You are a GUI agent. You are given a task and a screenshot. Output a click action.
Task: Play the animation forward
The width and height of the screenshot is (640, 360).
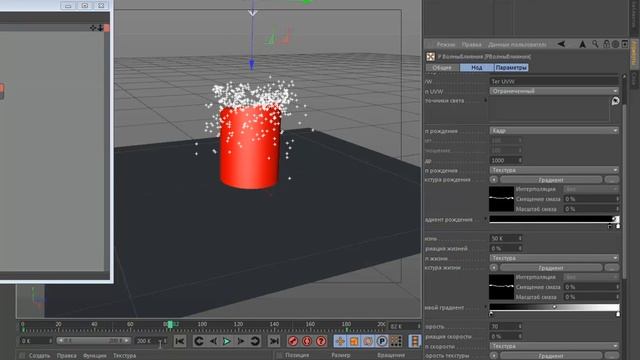tap(227, 341)
